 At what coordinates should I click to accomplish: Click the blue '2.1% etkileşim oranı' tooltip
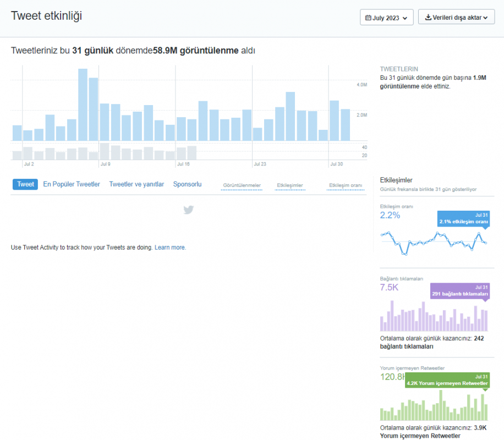pos(463,218)
